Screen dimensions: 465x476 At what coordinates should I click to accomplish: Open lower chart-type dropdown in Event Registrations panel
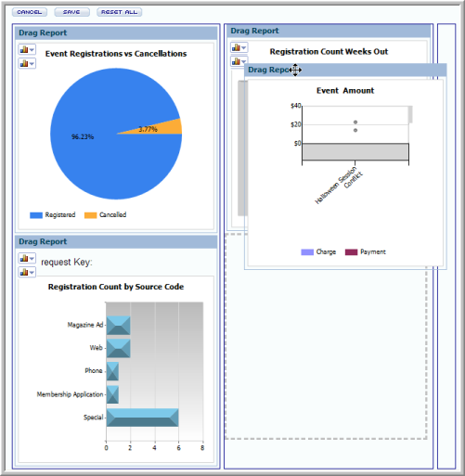click(27, 63)
